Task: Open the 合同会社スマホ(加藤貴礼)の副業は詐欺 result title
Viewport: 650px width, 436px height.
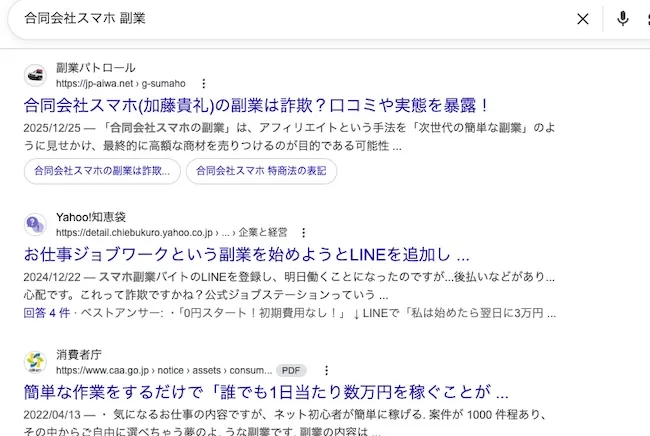Action: click(x=256, y=105)
